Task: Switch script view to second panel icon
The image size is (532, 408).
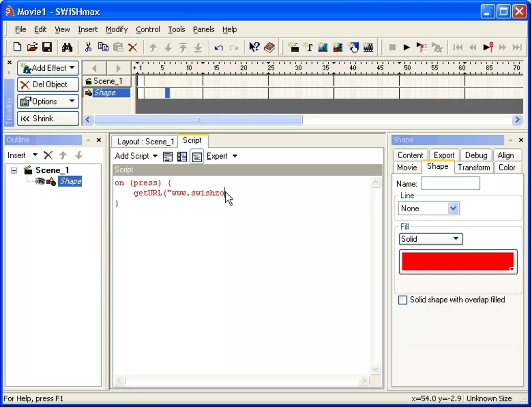Action: [x=182, y=157]
